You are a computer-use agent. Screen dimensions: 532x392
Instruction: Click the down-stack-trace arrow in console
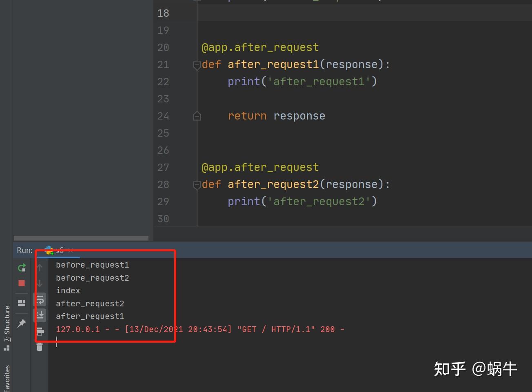pos(40,283)
